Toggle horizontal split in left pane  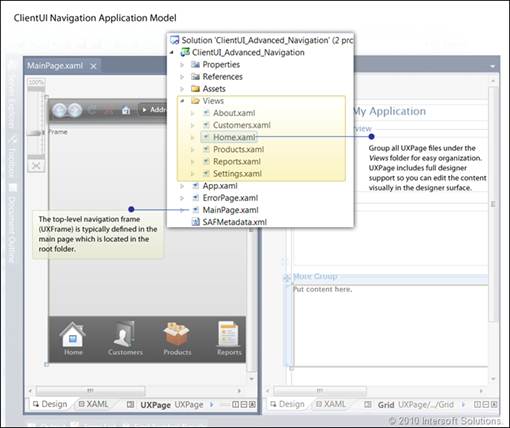[x=244, y=405]
